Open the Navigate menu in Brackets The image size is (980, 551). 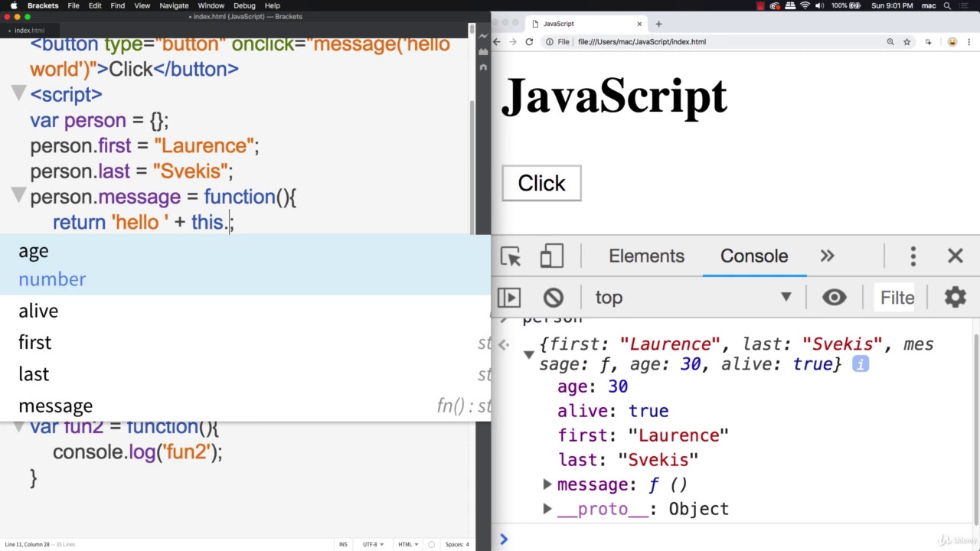tap(174, 5)
